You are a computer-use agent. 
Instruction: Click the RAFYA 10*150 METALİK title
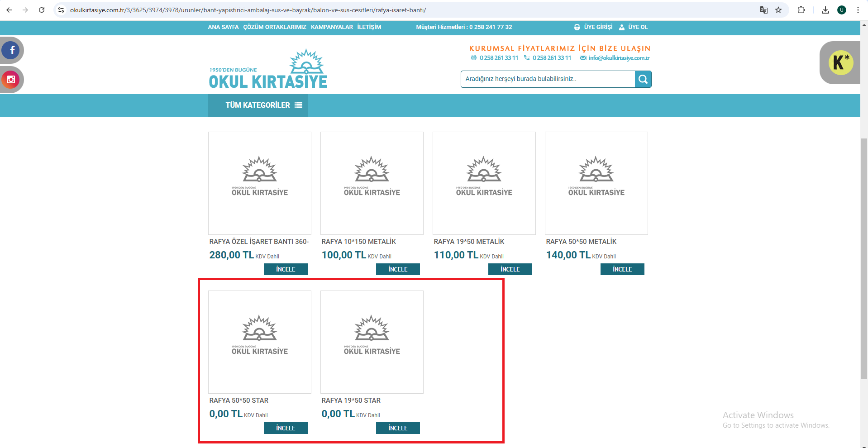(x=359, y=242)
